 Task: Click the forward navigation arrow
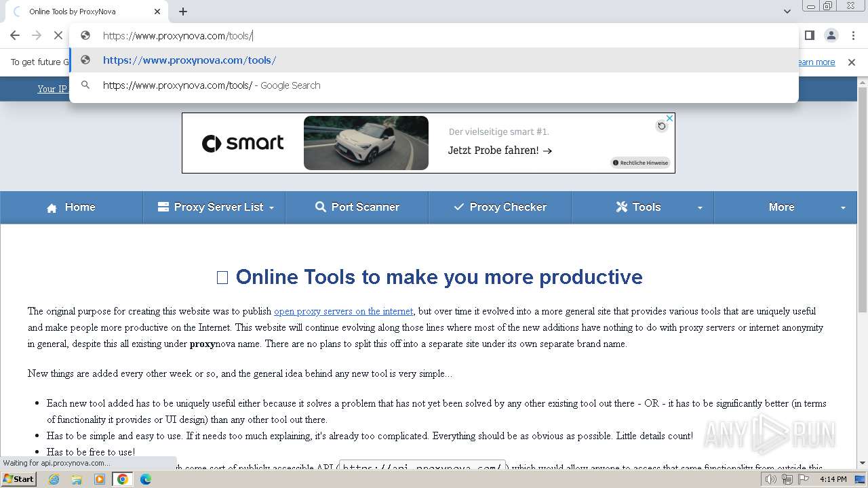point(37,35)
